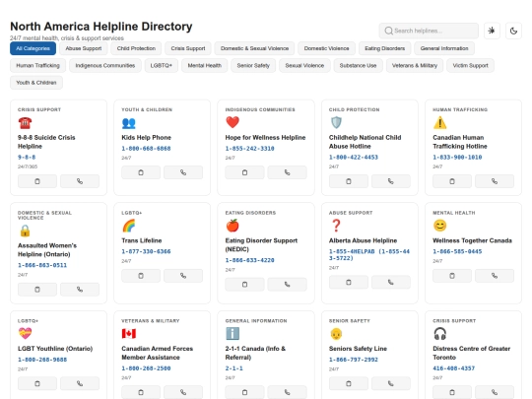This screenshot has height=399, width=532.
Task: Open the 1-866-863-0511 number link
Action: coord(42,265)
